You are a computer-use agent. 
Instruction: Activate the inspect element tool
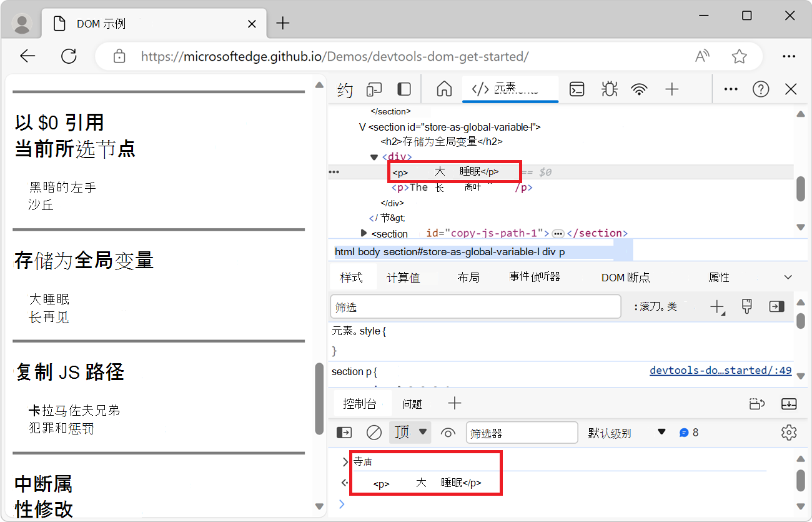345,89
